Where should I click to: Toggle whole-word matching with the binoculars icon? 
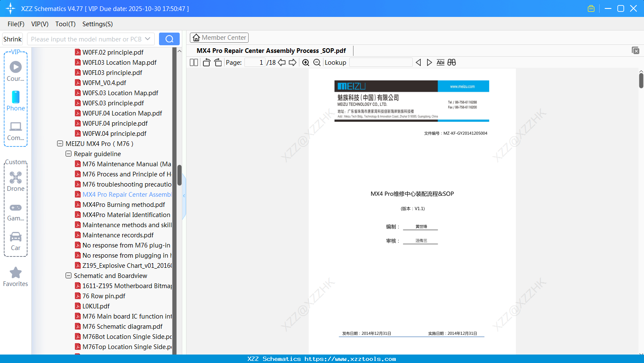pos(451,62)
